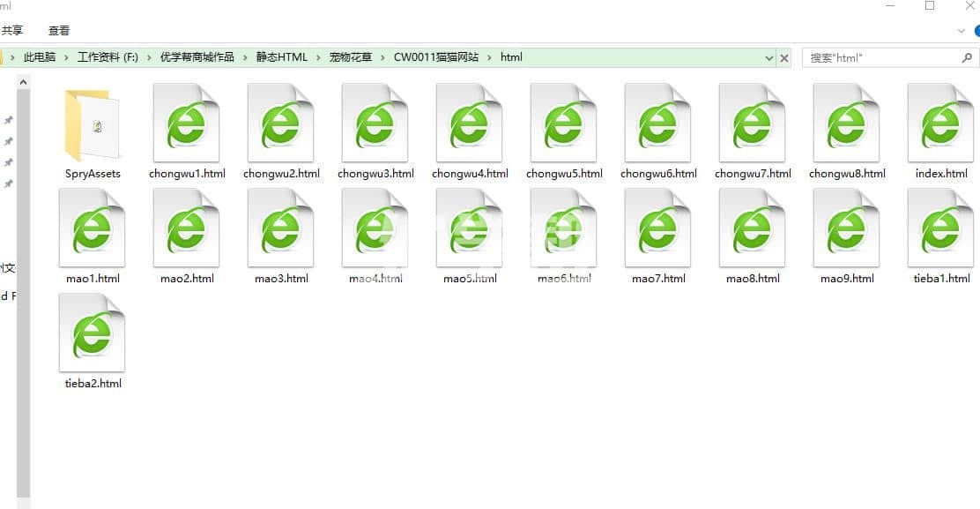Click the chongwu5.html file icon
980x509 pixels.
pos(563,124)
